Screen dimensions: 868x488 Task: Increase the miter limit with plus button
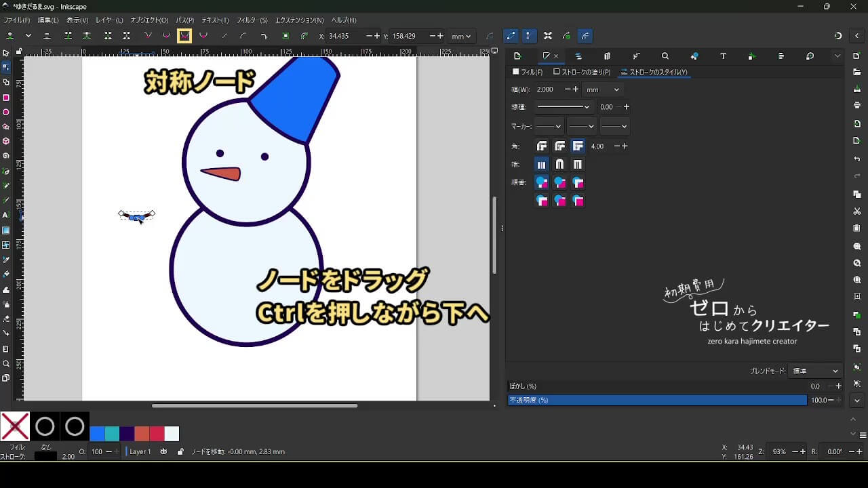tap(626, 146)
